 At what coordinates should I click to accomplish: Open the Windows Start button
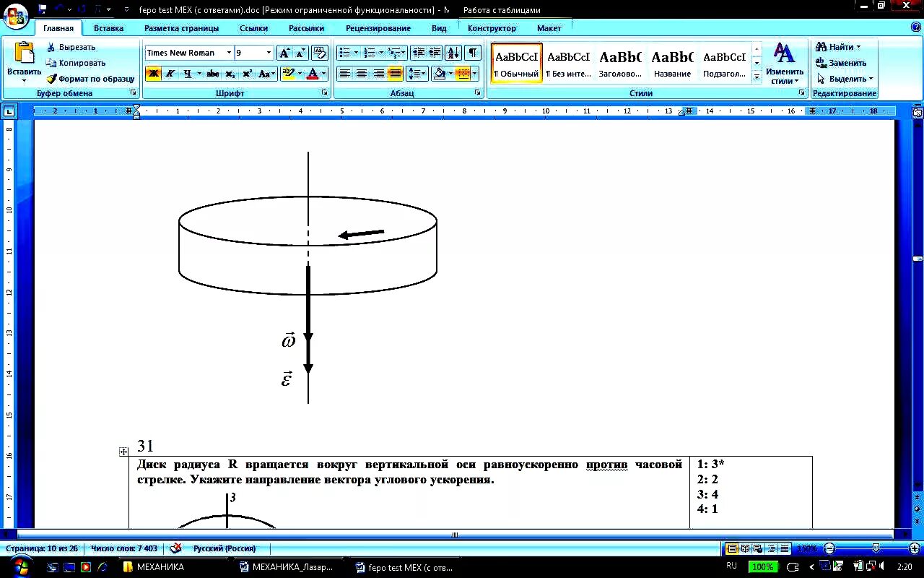coord(19,567)
